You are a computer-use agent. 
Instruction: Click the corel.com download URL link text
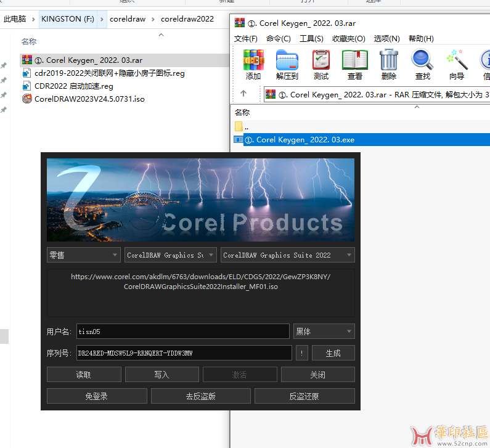click(x=201, y=282)
